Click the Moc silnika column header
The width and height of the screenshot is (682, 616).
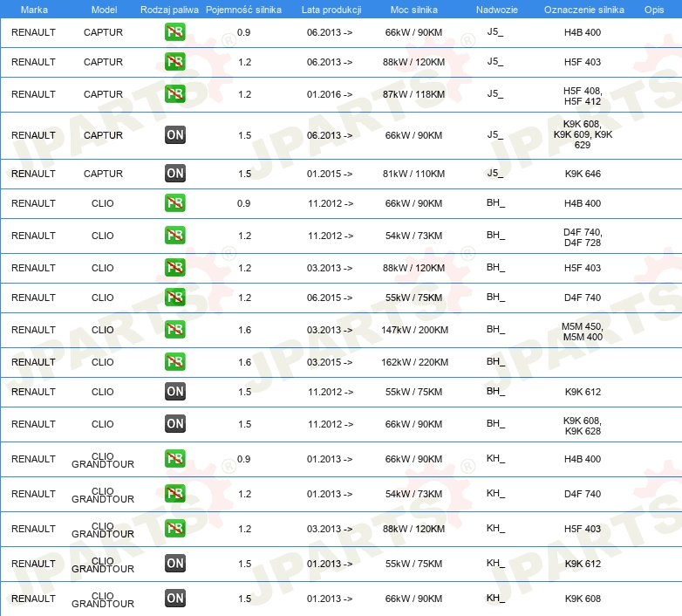point(414,9)
